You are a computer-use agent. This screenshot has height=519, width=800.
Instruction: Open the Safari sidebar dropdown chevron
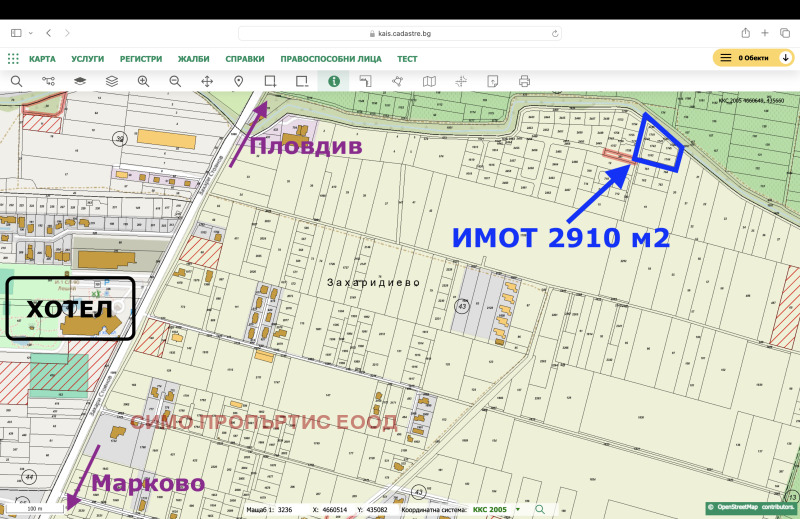[x=29, y=33]
